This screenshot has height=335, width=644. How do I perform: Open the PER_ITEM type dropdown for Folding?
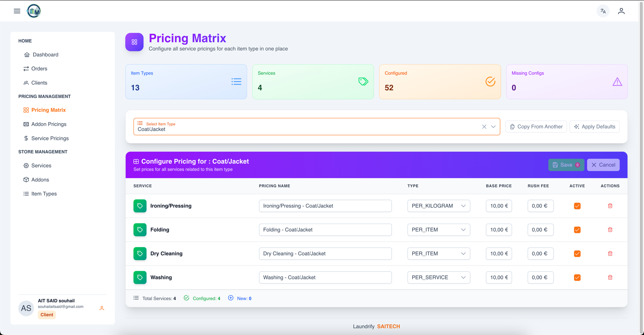click(439, 230)
